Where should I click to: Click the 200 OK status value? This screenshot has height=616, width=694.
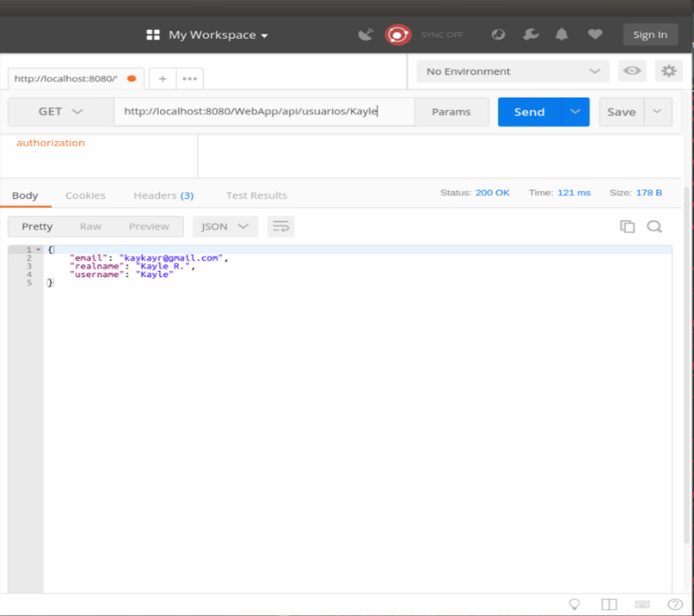pos(493,193)
